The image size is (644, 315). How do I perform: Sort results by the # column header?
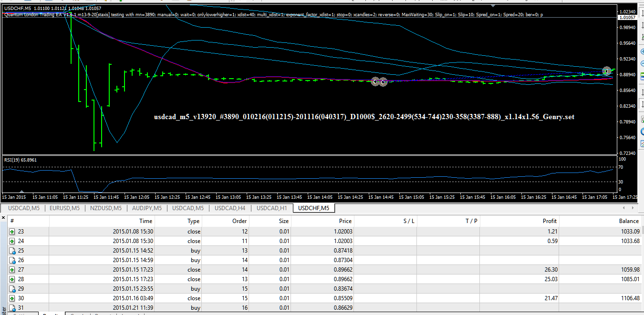[x=29, y=221]
